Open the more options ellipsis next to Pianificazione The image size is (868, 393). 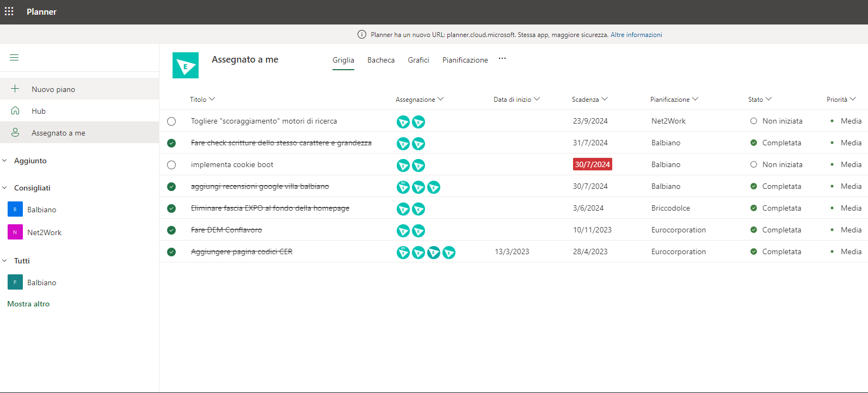[x=502, y=59]
